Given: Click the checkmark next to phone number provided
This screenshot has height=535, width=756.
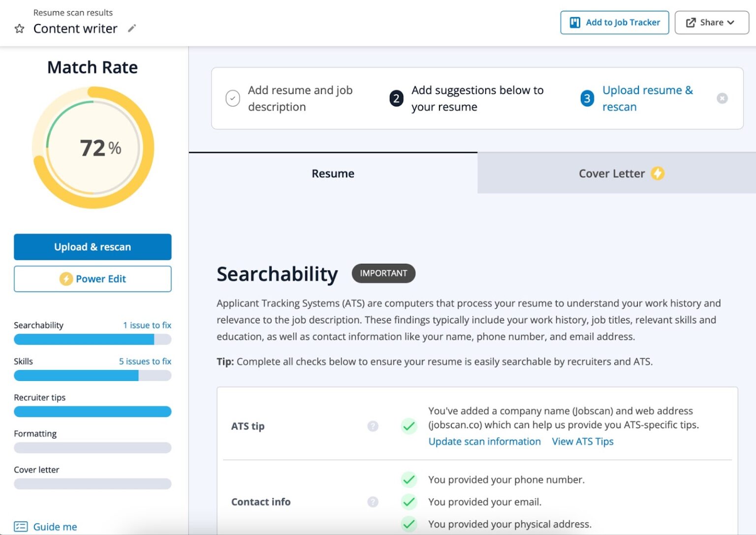Looking at the screenshot, I should (409, 479).
